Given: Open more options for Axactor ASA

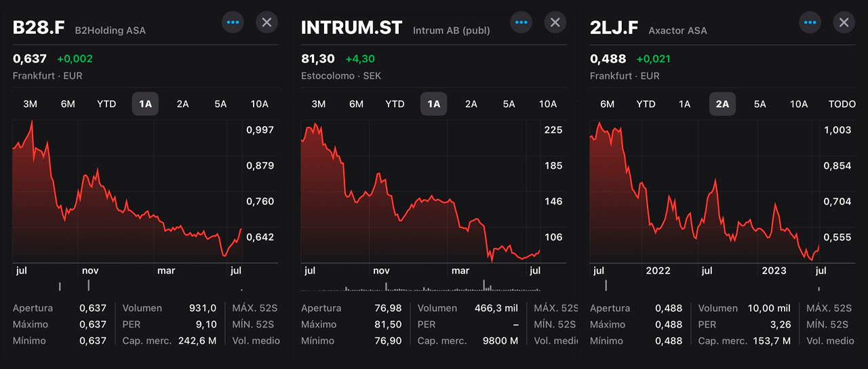Looking at the screenshot, I should pyautogui.click(x=810, y=22).
